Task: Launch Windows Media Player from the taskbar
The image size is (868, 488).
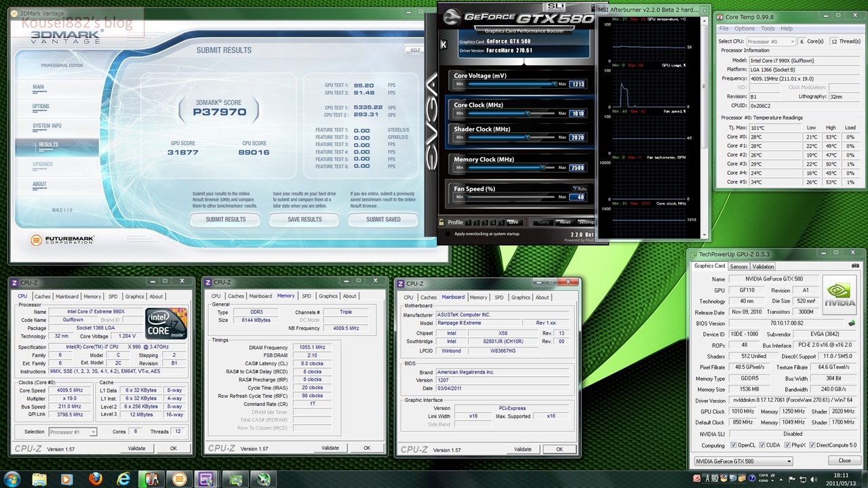Action: (67, 479)
